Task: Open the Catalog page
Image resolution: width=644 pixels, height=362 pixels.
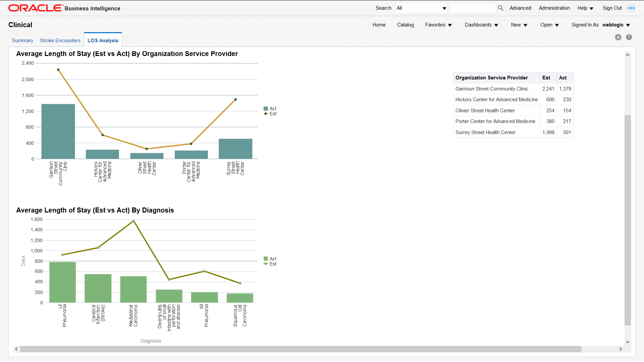Action: tap(405, 25)
